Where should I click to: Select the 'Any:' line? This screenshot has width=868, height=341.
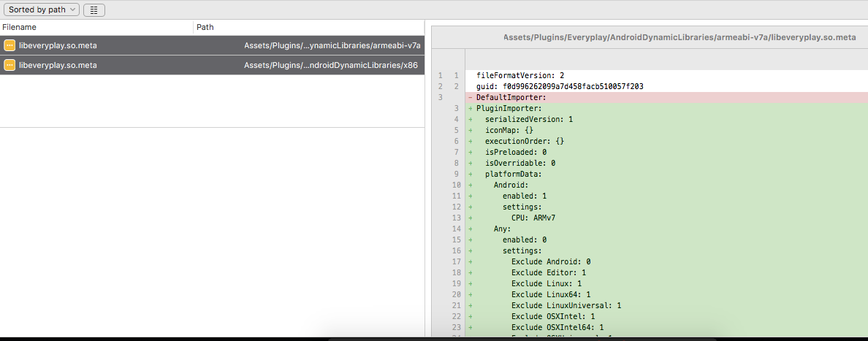[x=666, y=229]
